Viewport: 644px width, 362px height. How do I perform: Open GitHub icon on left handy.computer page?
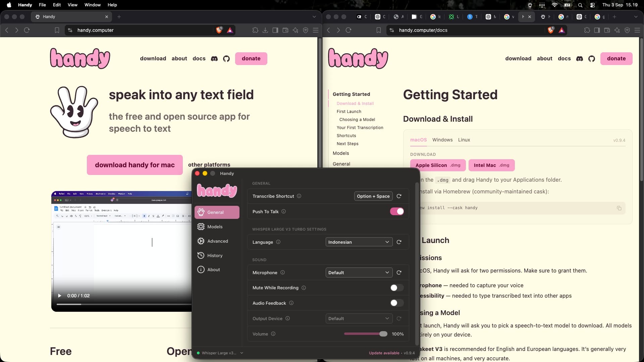pos(226,59)
